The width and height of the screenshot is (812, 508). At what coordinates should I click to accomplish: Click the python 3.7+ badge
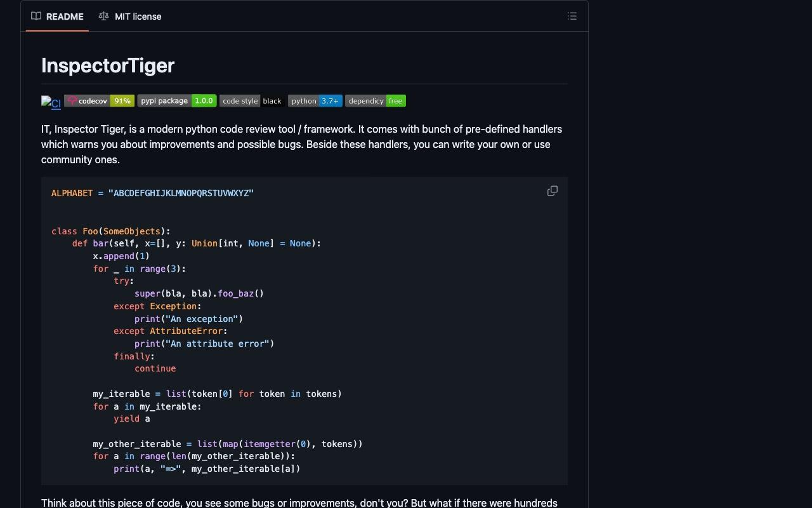[315, 101]
